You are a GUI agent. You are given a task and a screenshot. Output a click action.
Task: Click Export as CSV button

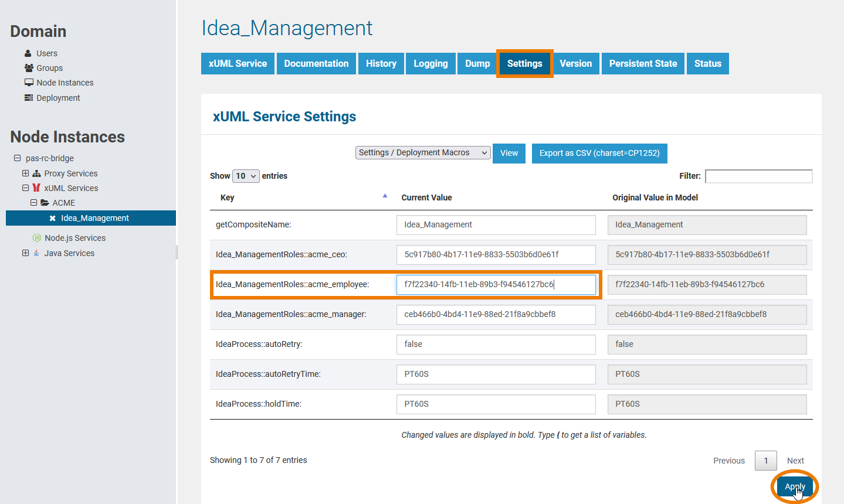coord(599,153)
